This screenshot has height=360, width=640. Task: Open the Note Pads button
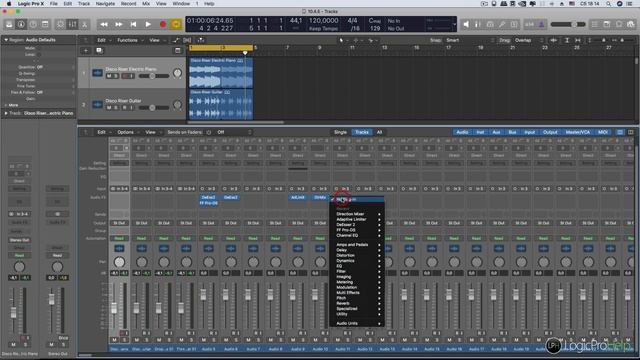click(607, 24)
